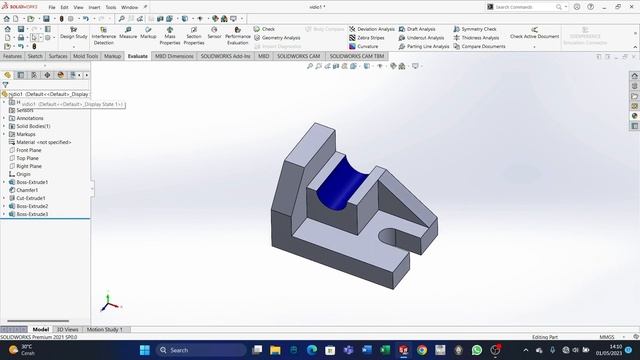Select the Top Plane

(24, 158)
